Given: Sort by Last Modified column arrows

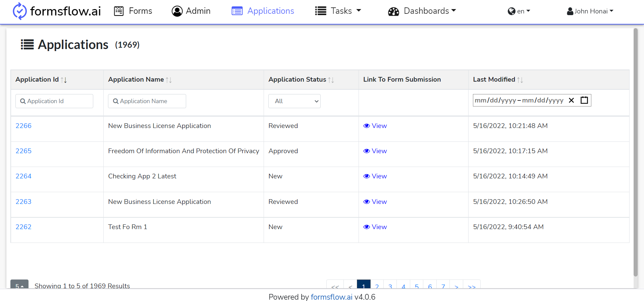Looking at the screenshot, I should (x=520, y=80).
